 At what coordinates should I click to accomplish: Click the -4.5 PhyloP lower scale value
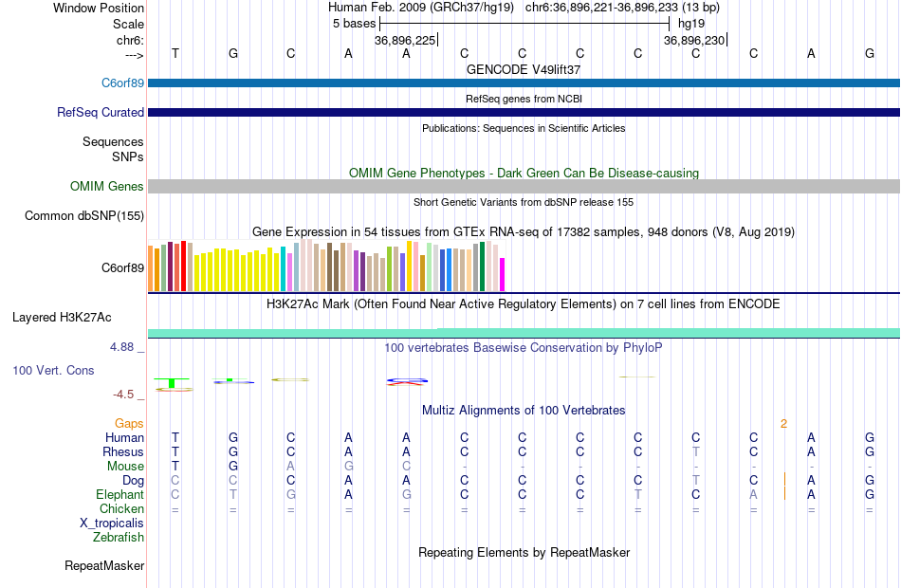(123, 395)
